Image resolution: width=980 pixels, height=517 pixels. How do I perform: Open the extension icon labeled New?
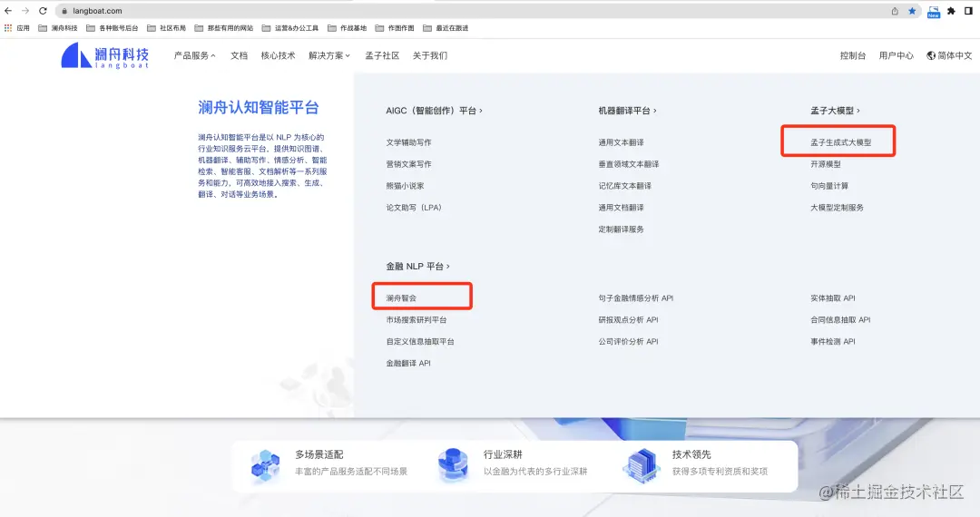click(933, 12)
